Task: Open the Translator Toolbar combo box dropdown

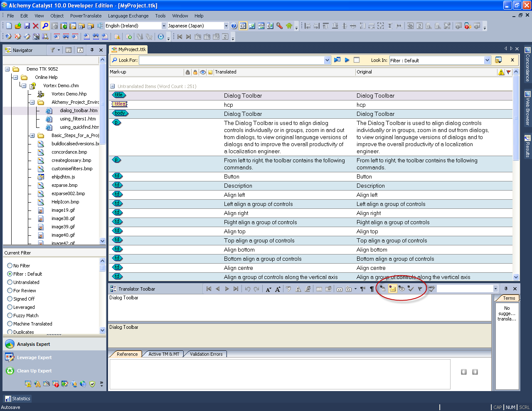Action: (x=495, y=289)
